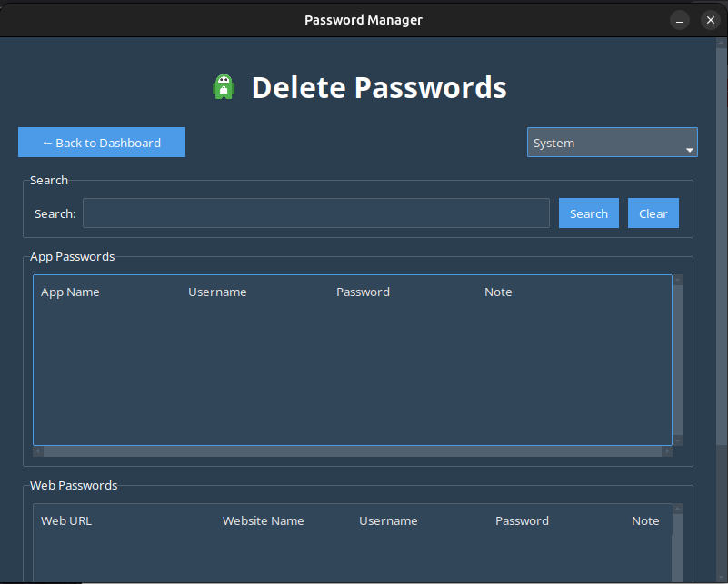Image resolution: width=728 pixels, height=584 pixels.
Task: Open the System theme dropdown
Action: coord(612,143)
